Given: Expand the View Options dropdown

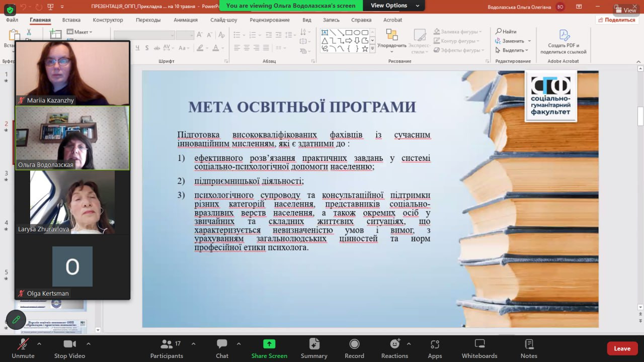Looking at the screenshot, I should 395,6.
